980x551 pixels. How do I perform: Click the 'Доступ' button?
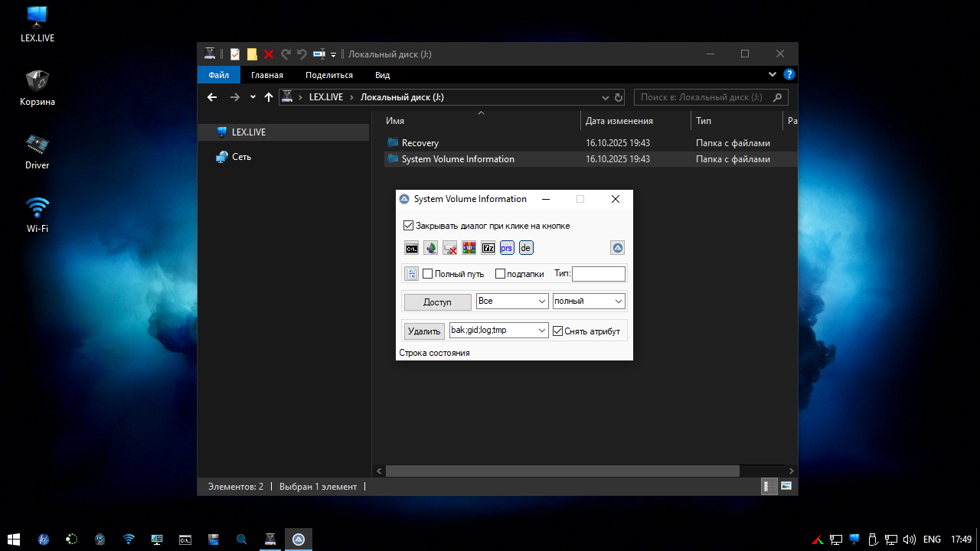pos(437,302)
